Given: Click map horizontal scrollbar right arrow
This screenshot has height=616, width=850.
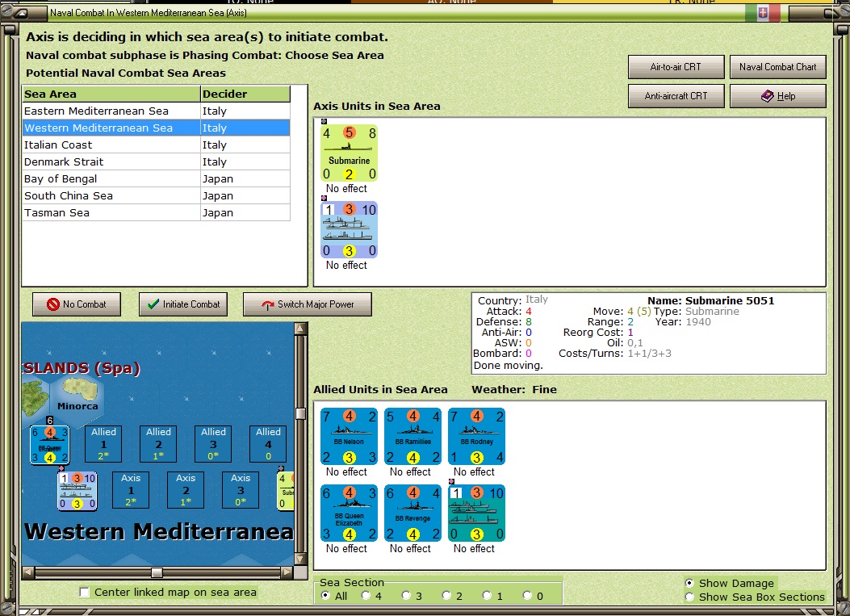Looking at the screenshot, I should coord(287,572).
